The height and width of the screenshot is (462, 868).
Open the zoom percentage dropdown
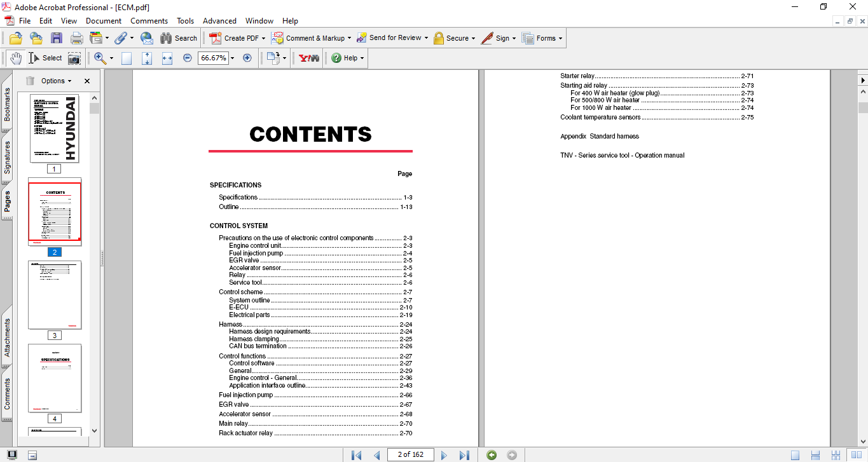(x=232, y=58)
